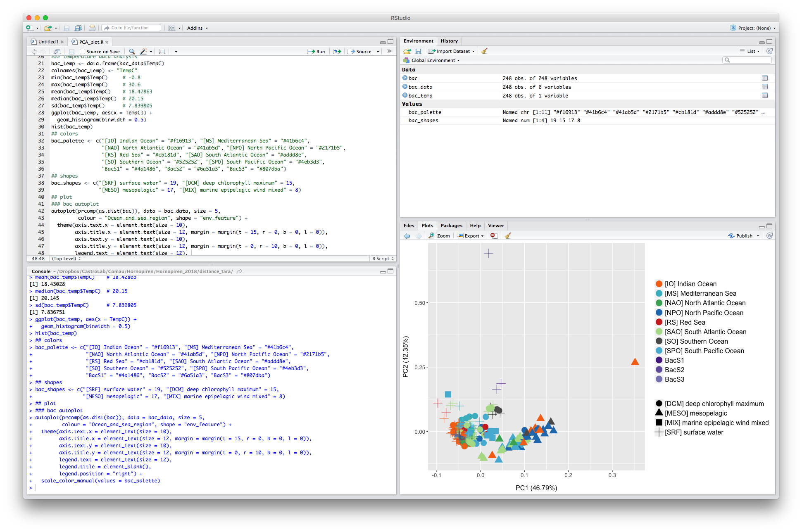Open the Export dropdown in Plots
This screenshot has height=532, width=802.
tap(471, 236)
